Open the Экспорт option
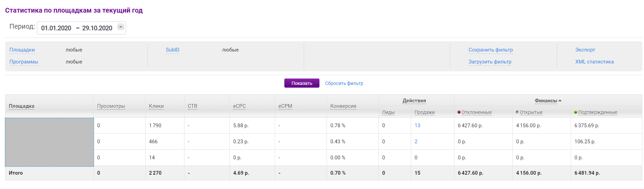Screen dimensions: 644x189 585,50
